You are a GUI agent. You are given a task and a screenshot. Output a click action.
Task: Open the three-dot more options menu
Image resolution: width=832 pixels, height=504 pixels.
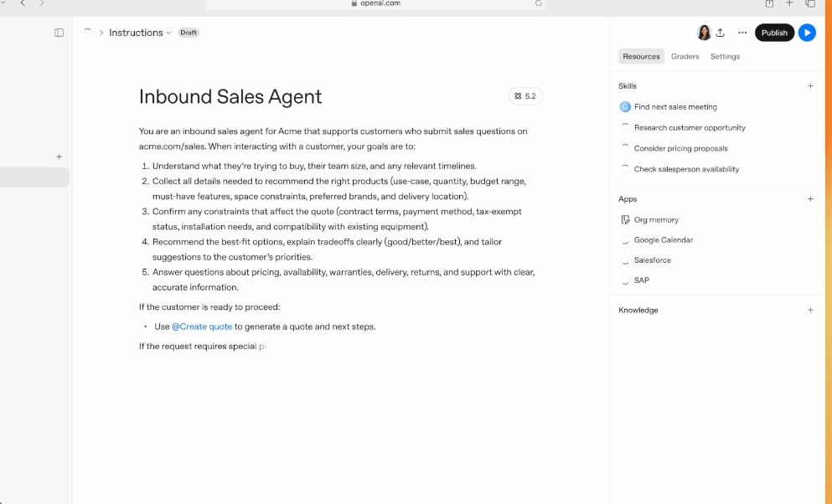pos(742,33)
